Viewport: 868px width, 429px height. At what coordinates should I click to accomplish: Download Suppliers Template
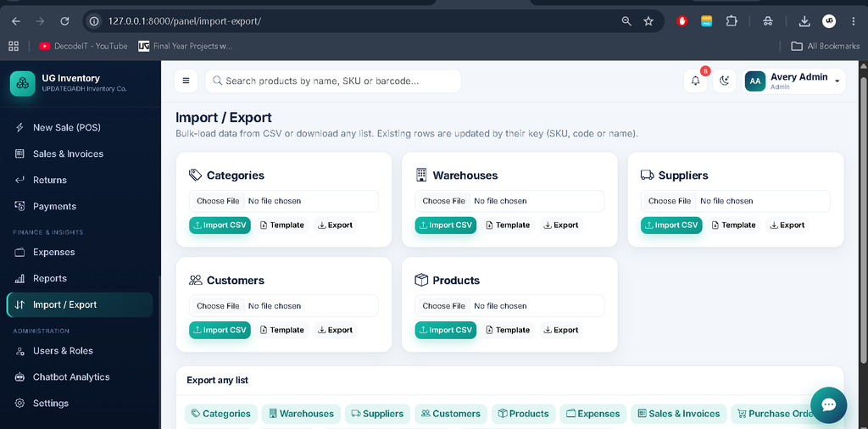(734, 225)
